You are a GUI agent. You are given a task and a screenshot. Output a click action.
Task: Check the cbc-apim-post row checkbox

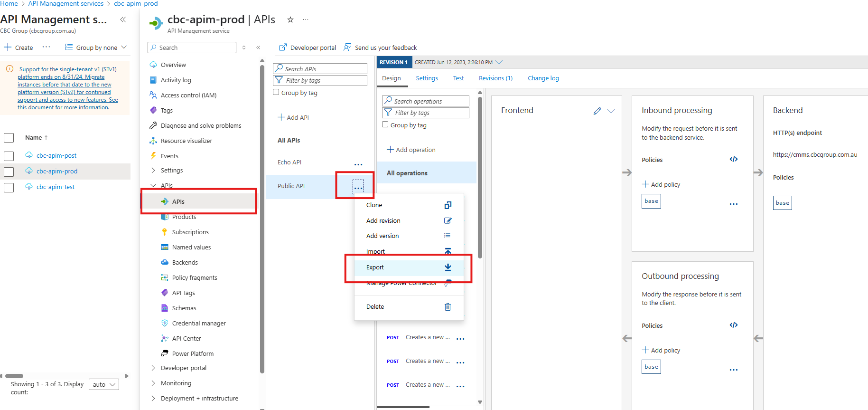[9, 156]
